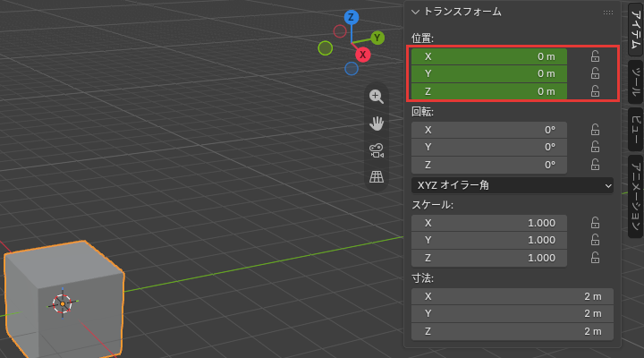This screenshot has height=358, width=644.
Task: Lock the location Z value
Action: click(595, 90)
